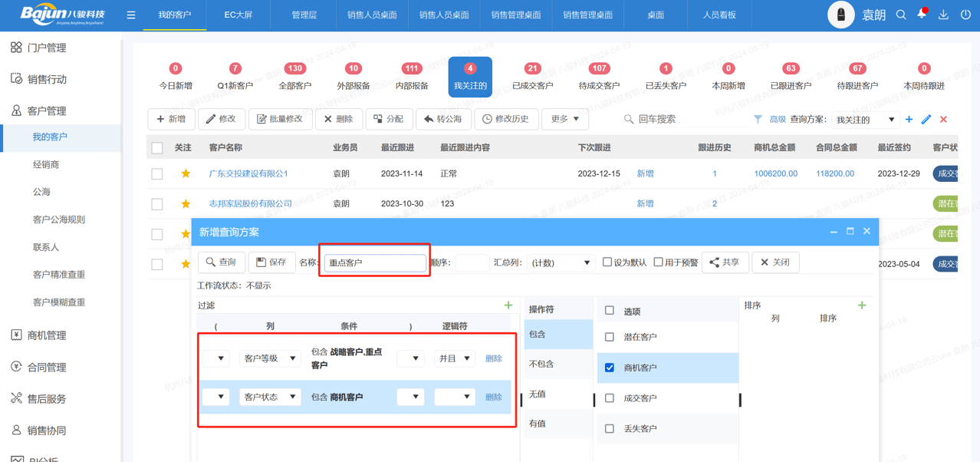Click the green plus icon above 过滤 filter list
The height and width of the screenshot is (462, 980).
click(508, 305)
